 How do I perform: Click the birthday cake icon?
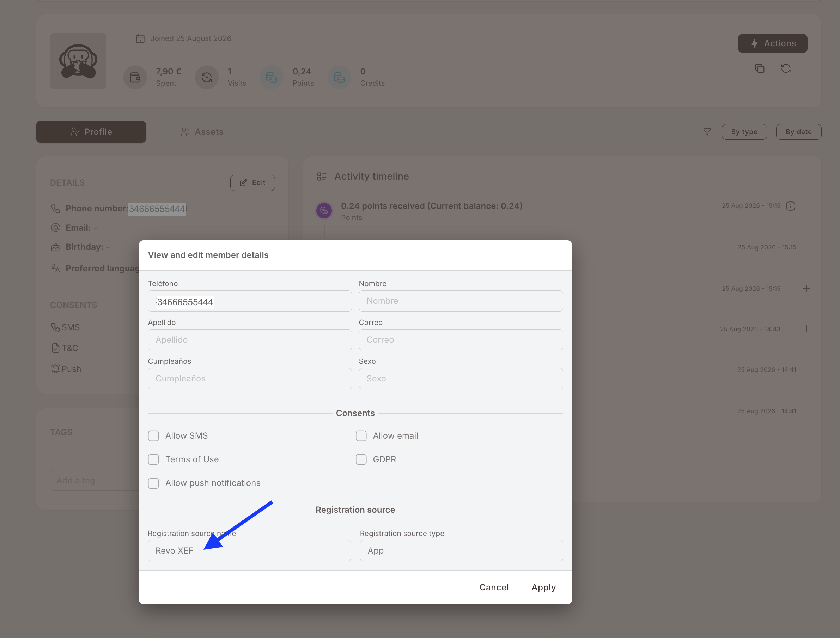click(55, 247)
